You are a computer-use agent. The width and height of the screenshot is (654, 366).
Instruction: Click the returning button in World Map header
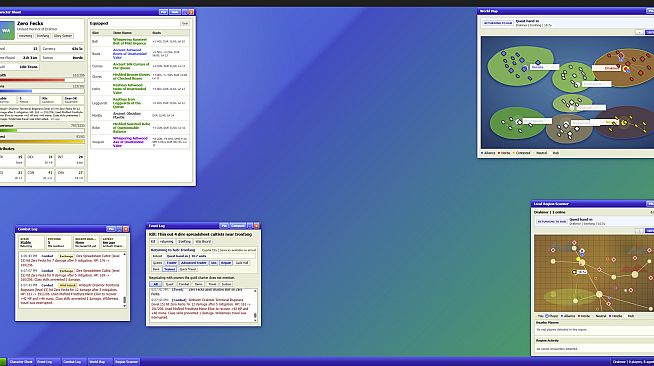point(498,23)
